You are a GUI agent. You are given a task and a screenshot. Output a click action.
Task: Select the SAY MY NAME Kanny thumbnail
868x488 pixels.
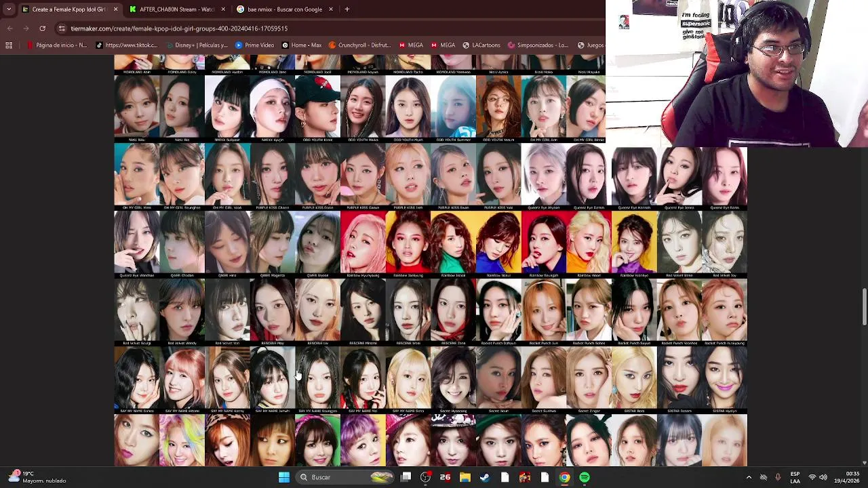click(x=227, y=380)
